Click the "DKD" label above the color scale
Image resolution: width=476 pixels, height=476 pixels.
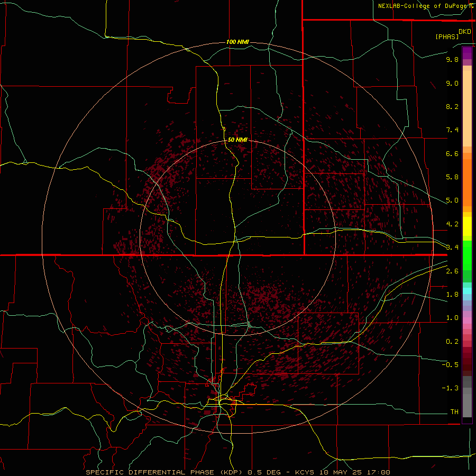click(465, 32)
